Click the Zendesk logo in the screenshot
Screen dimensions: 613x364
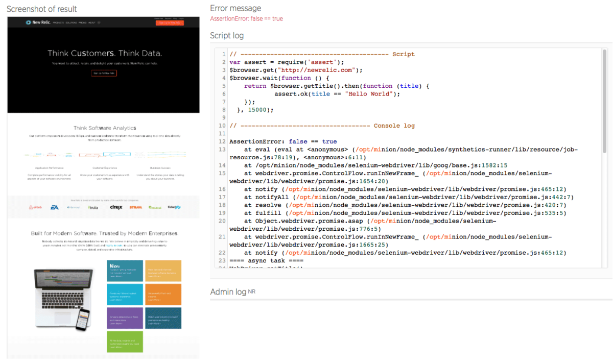(x=155, y=207)
